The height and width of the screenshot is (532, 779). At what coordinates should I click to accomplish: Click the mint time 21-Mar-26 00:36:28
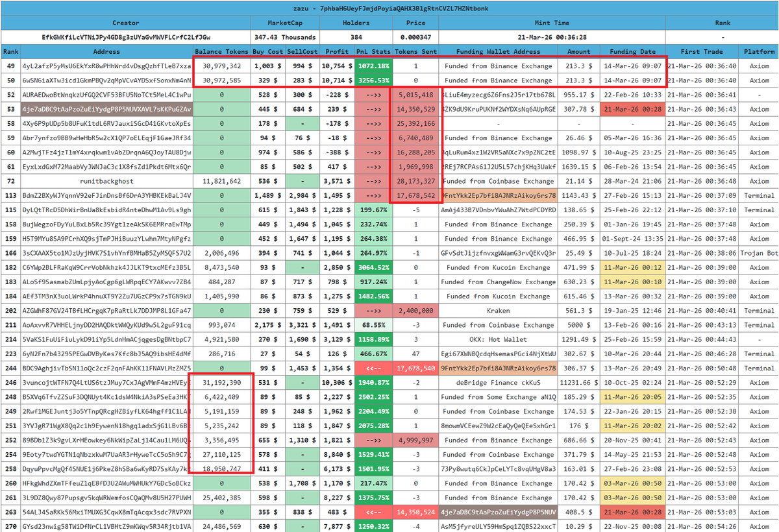(x=552, y=38)
